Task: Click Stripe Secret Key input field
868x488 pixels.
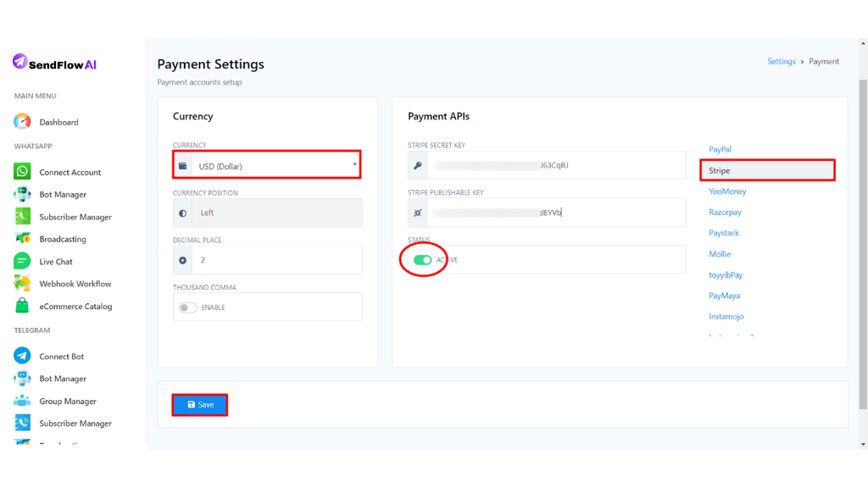Action: (556, 165)
